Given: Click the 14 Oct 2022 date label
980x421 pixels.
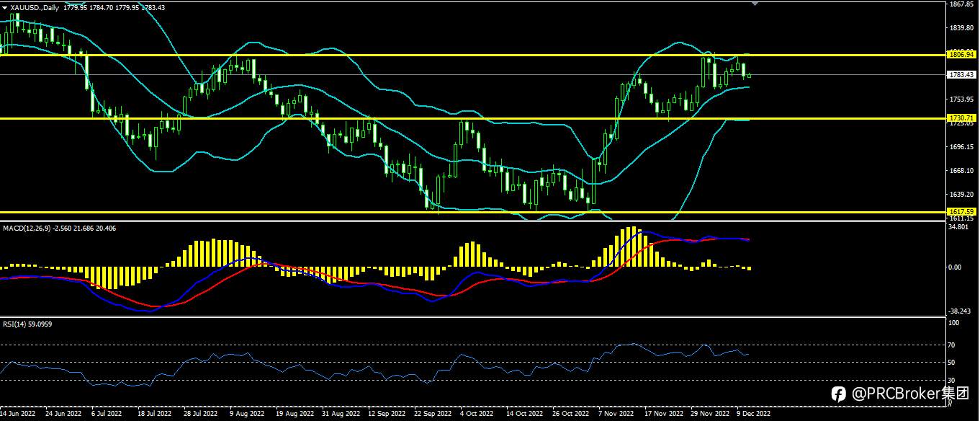Looking at the screenshot, I should (x=524, y=415).
